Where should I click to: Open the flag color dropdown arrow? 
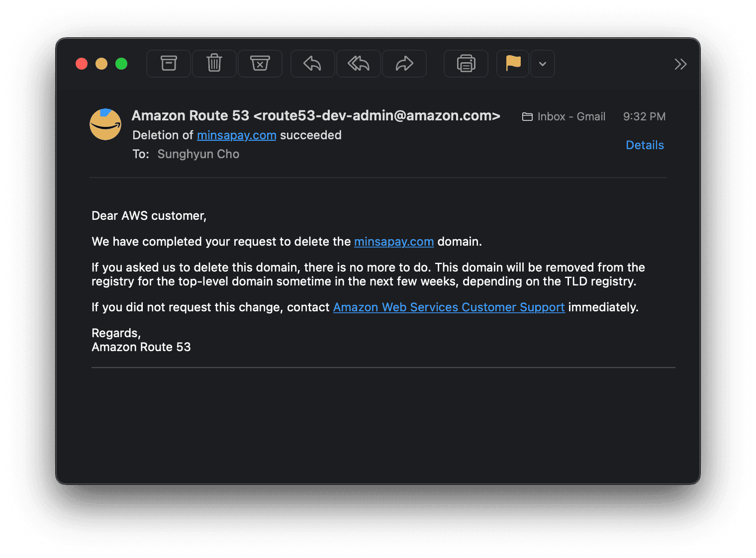543,64
